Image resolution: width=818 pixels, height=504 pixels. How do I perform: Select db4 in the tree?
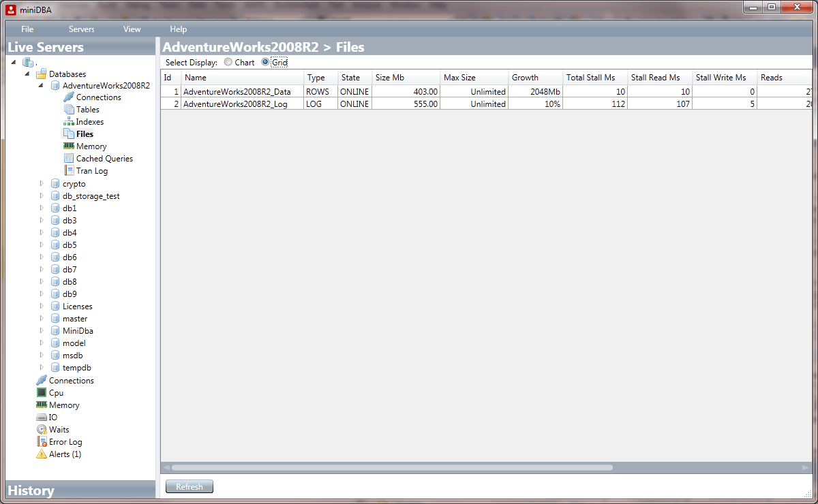click(70, 233)
